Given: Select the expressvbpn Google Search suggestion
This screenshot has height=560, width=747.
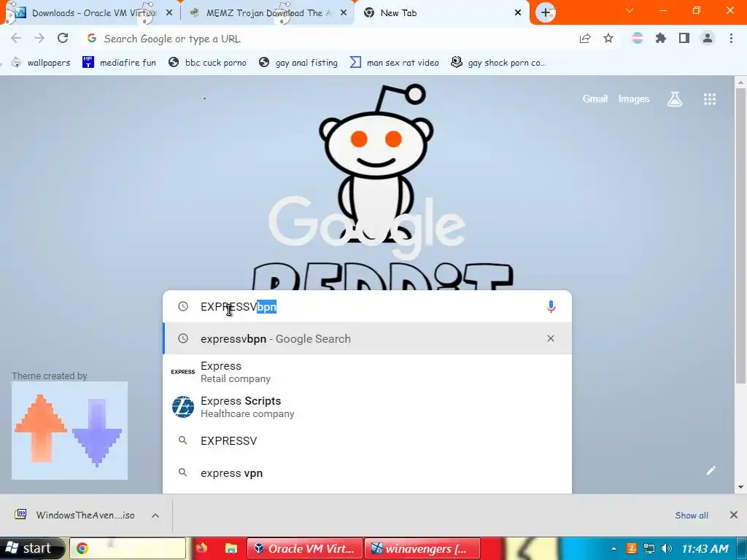Looking at the screenshot, I should 367,338.
